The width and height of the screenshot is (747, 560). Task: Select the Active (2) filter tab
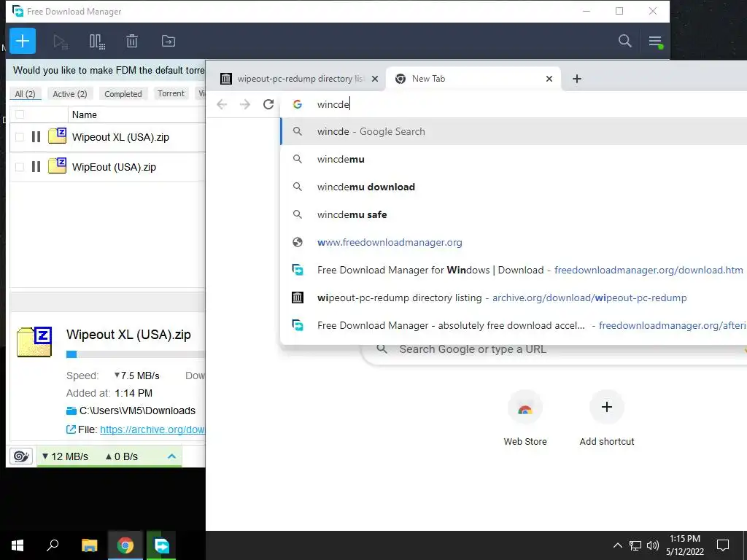click(70, 94)
